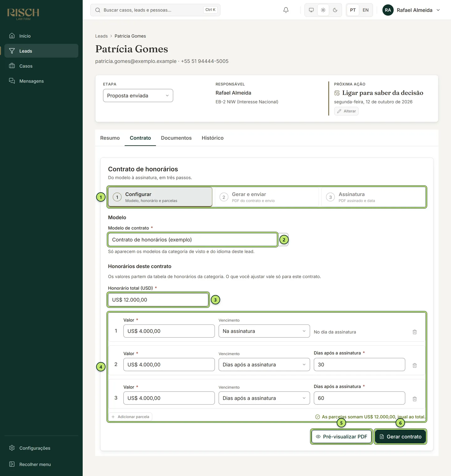Screen dimensions: 451x476
Task: Select step 2 Gerar e enviar
Action: [267, 197]
